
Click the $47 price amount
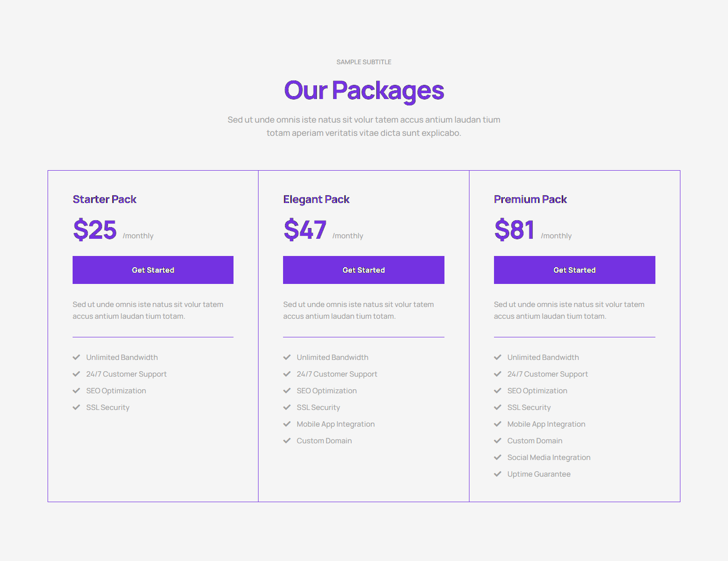point(305,229)
